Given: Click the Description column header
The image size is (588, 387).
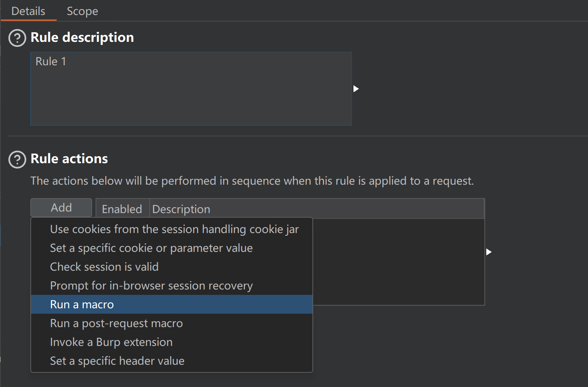Looking at the screenshot, I should (181, 209).
